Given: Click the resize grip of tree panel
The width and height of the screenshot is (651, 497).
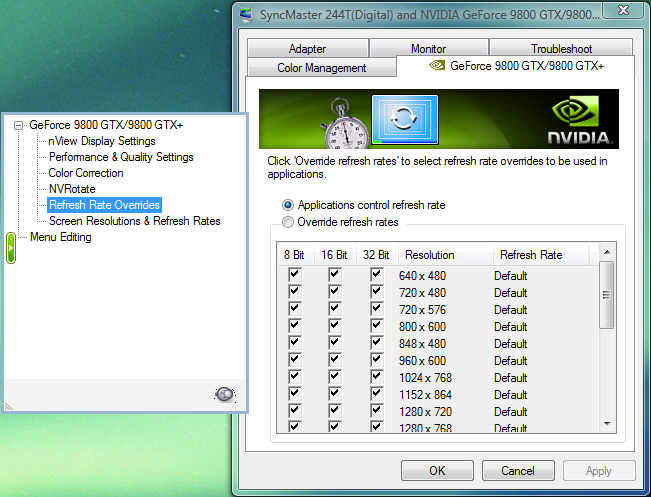Looking at the screenshot, I should [8, 407].
